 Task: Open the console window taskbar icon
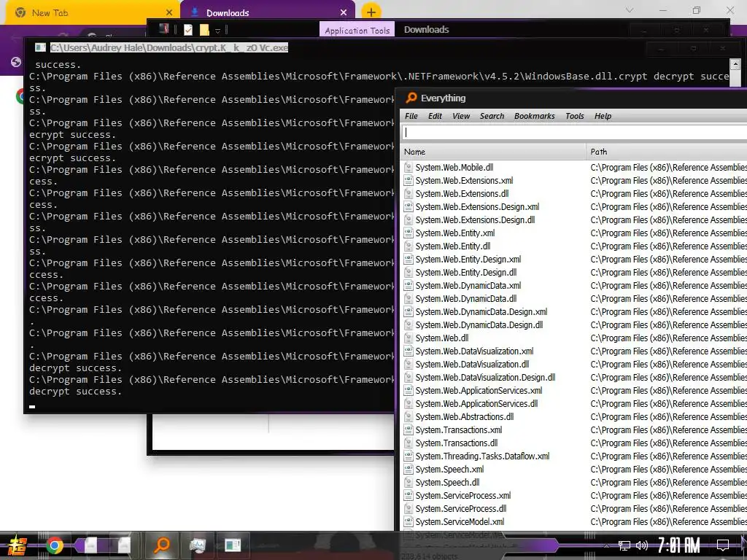tap(233, 545)
